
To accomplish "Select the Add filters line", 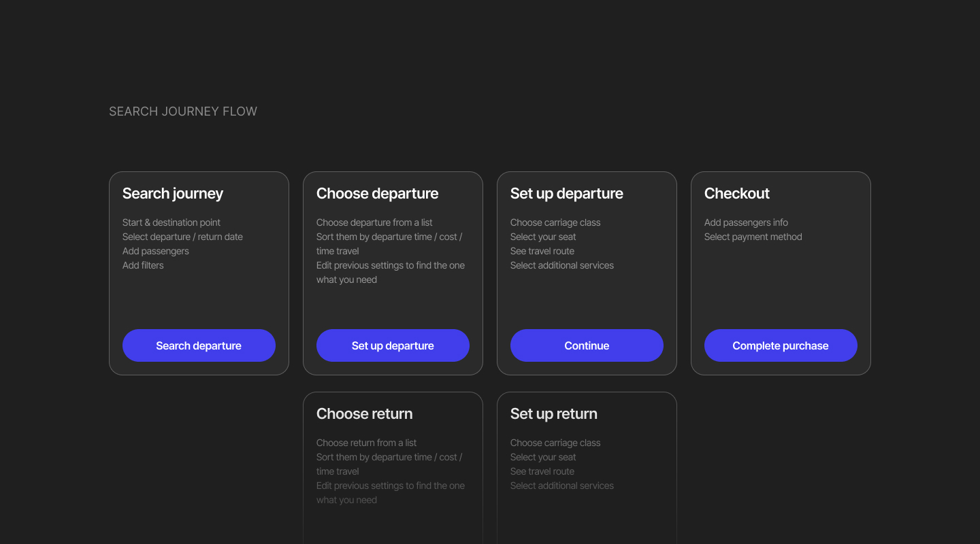I will click(x=143, y=265).
